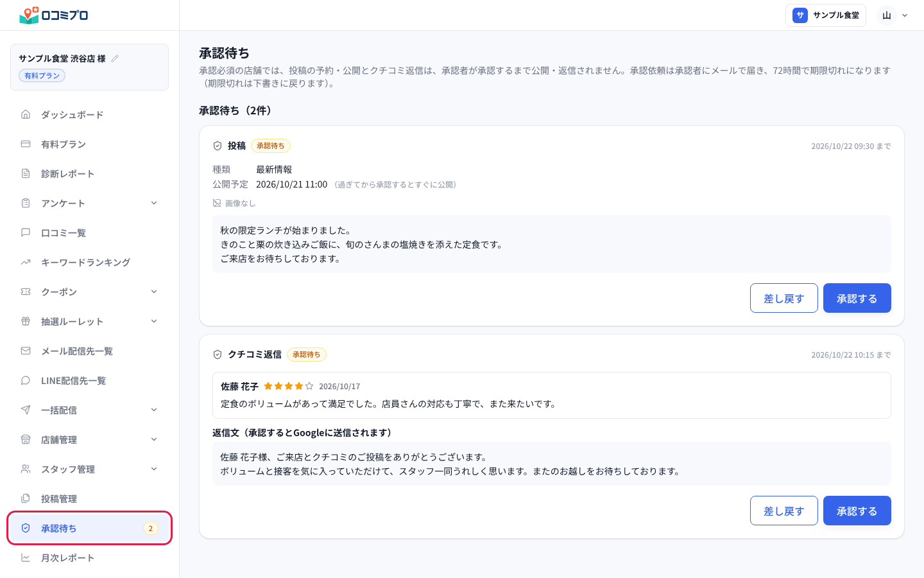Click the 有料プラン badge under store name

(42, 76)
